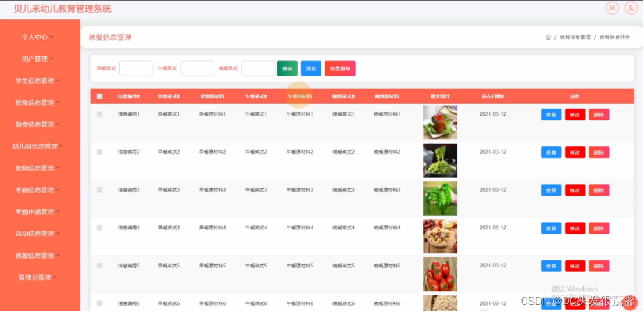
Task: Open the 考勤申请管理 sidebar menu
Action: 38,212
